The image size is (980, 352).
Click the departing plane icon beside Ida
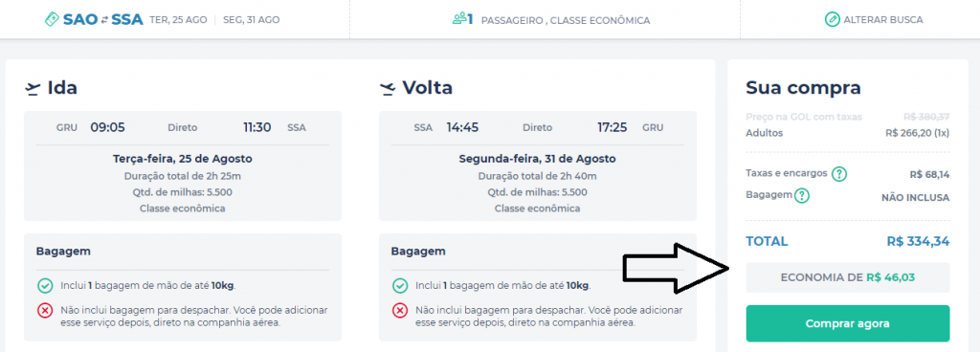pyautogui.click(x=33, y=89)
